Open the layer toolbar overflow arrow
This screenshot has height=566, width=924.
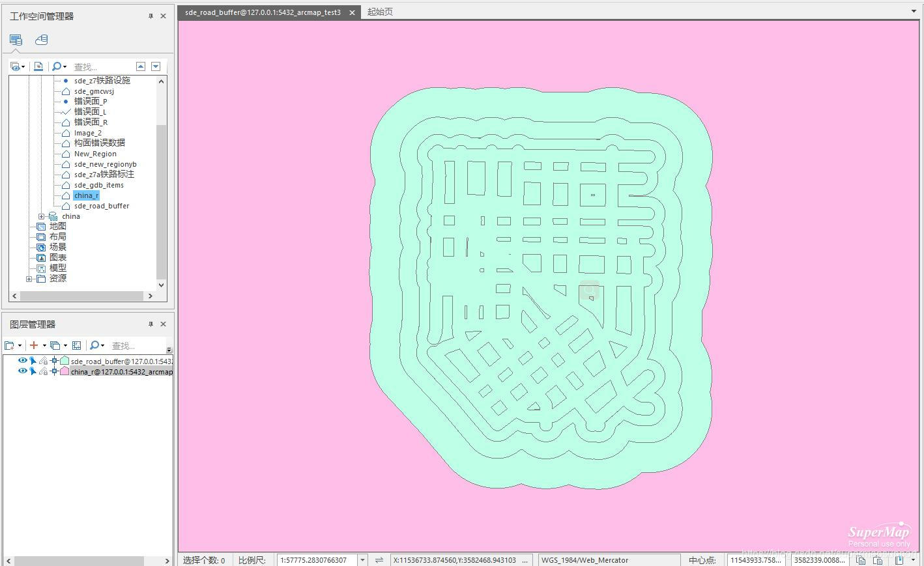tap(169, 350)
